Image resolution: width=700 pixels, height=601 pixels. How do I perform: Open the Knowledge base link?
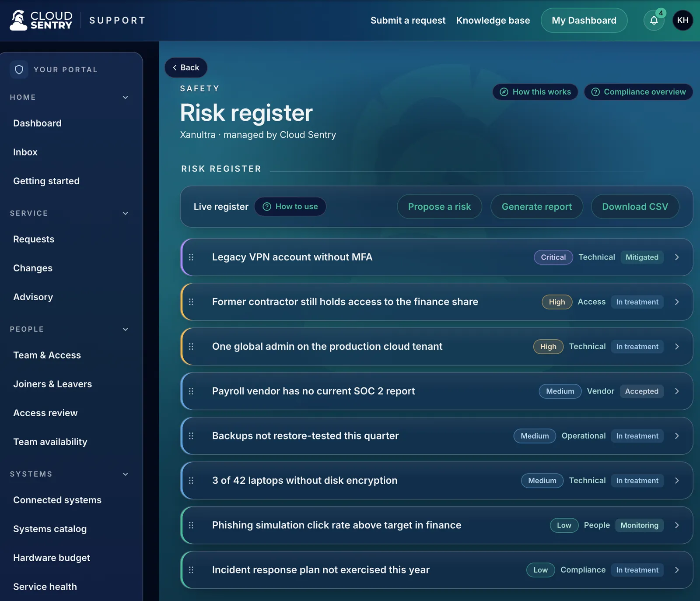pyautogui.click(x=493, y=21)
